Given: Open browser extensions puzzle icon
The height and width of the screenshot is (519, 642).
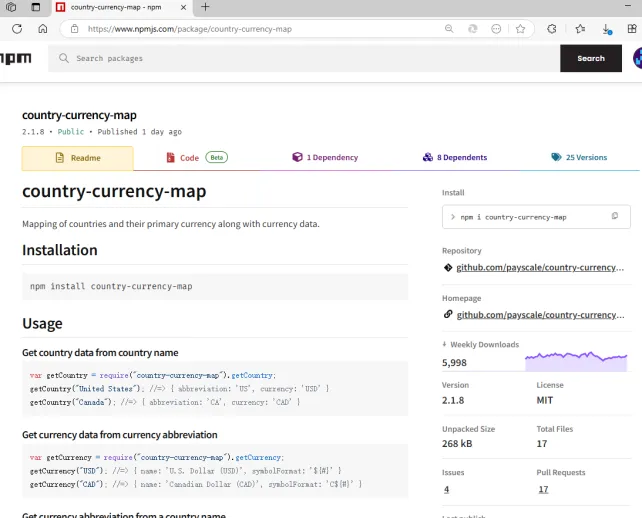Looking at the screenshot, I should tap(552, 29).
